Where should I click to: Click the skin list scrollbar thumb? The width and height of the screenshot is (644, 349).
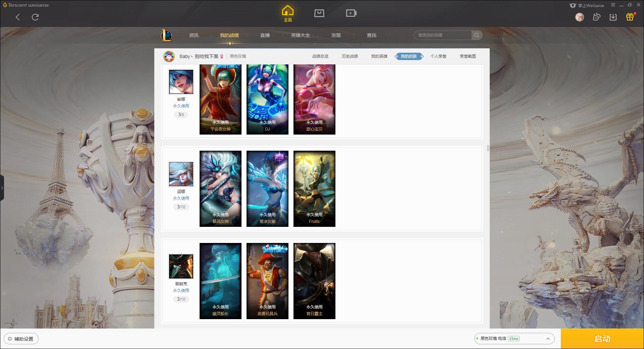click(x=488, y=148)
